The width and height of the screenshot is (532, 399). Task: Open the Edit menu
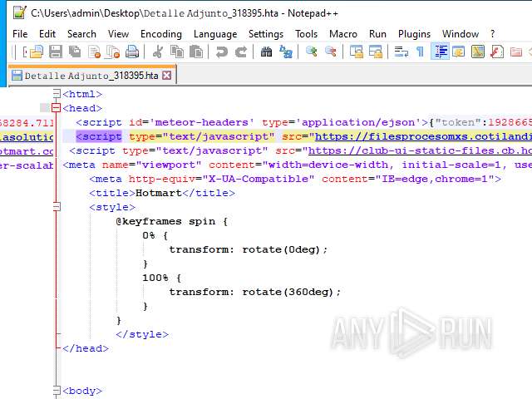click(47, 34)
